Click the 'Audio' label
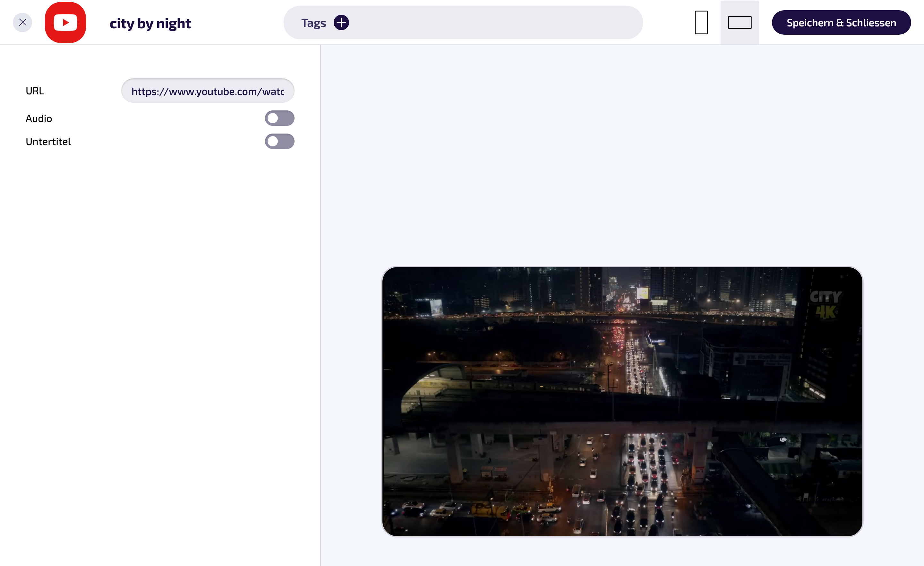 click(38, 118)
